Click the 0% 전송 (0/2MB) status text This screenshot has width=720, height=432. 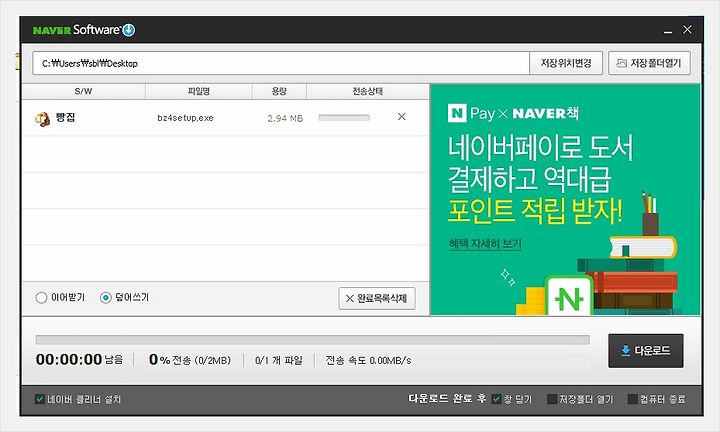click(x=190, y=360)
